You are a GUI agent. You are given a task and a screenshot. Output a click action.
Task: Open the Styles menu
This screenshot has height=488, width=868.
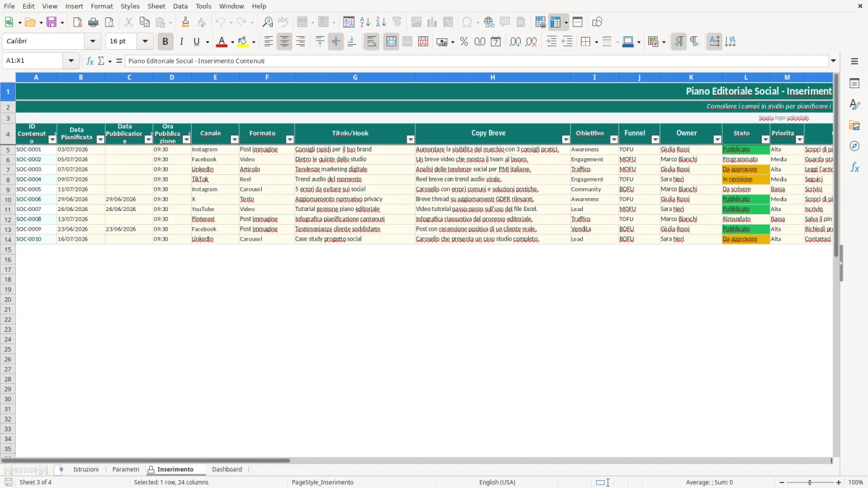click(x=130, y=6)
